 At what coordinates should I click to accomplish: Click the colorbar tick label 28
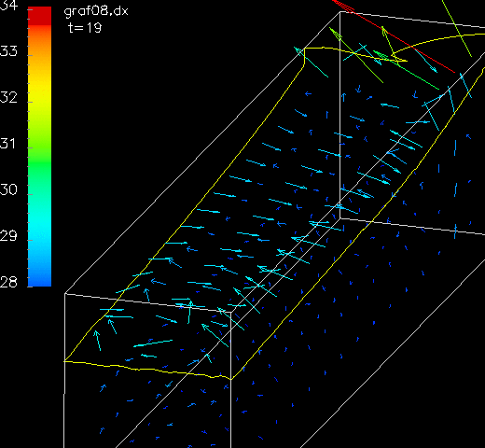click(x=8, y=282)
